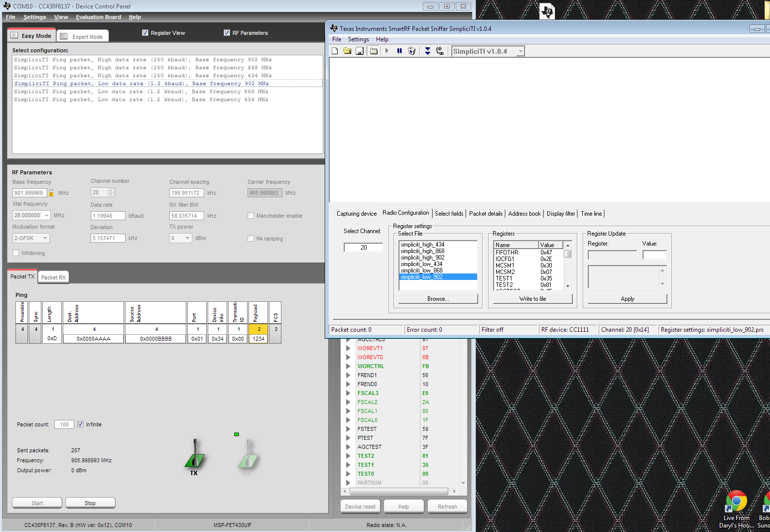Open the File menu in Device Control Panel
Viewport: 770px width, 532px height.
pyautogui.click(x=10, y=17)
